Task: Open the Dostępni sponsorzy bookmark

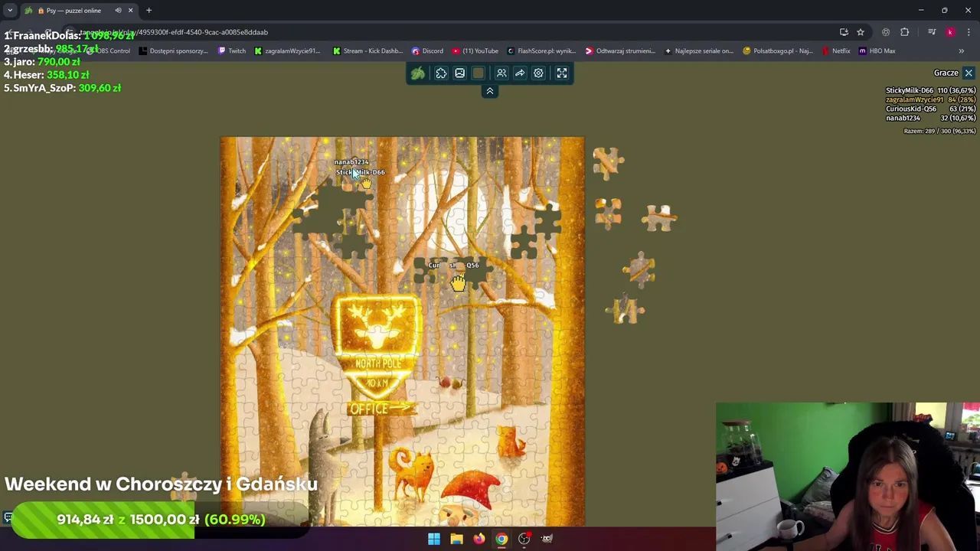Action: click(x=173, y=51)
